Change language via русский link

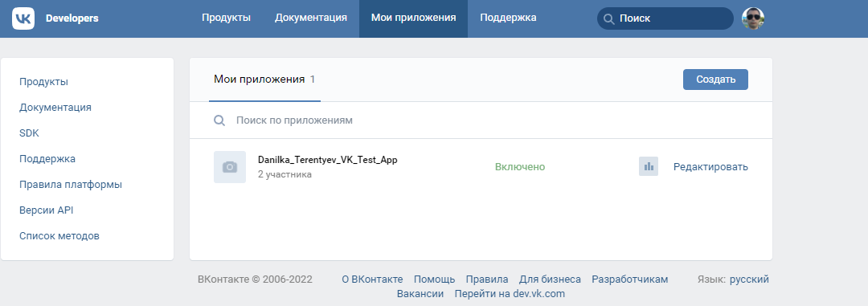749,279
